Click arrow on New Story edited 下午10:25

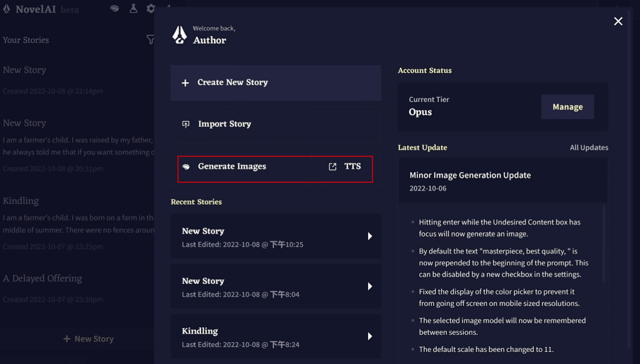[x=370, y=236]
